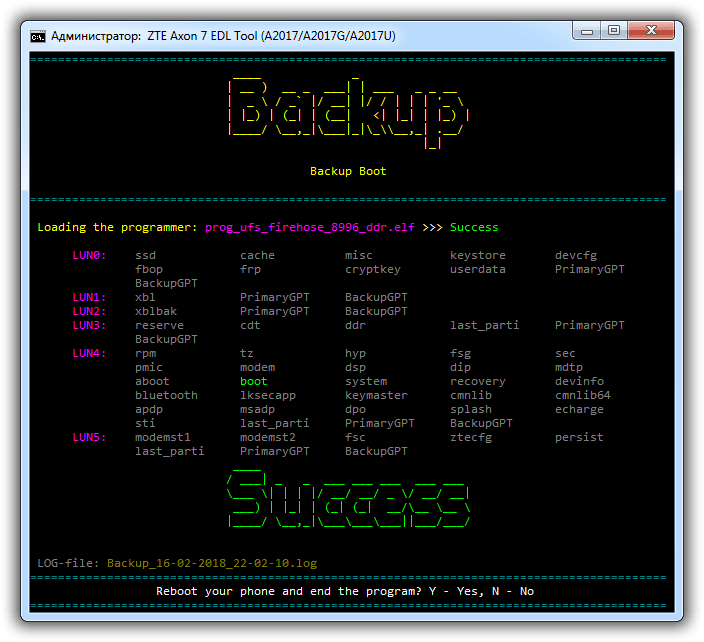704x642 pixels.
Task: Click the 'ztecfg' partition name
Action: click(471, 437)
